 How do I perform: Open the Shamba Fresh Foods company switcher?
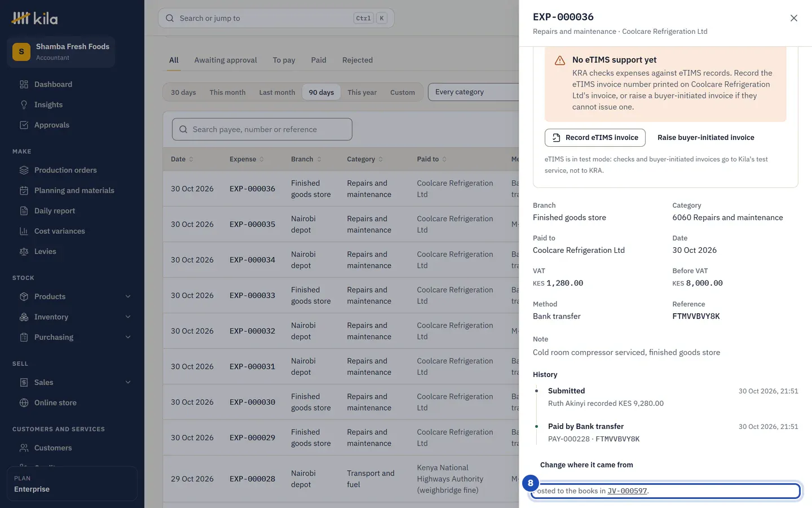61,52
